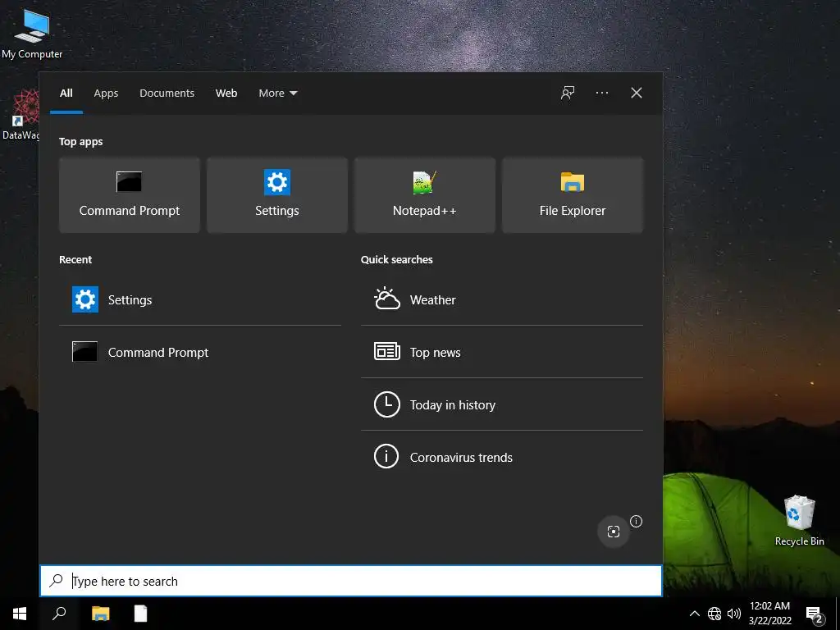Click the magnifier icon inside the search box
840x630 pixels.
coord(57,580)
